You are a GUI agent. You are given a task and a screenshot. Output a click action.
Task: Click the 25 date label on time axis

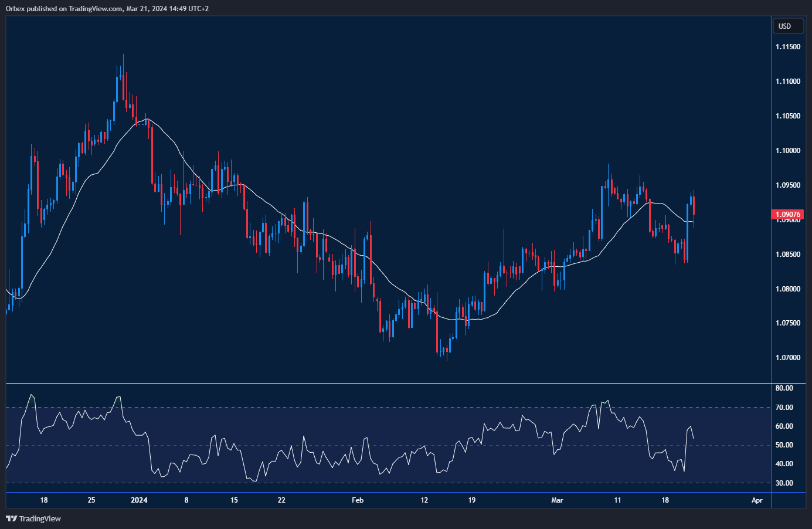[91, 500]
